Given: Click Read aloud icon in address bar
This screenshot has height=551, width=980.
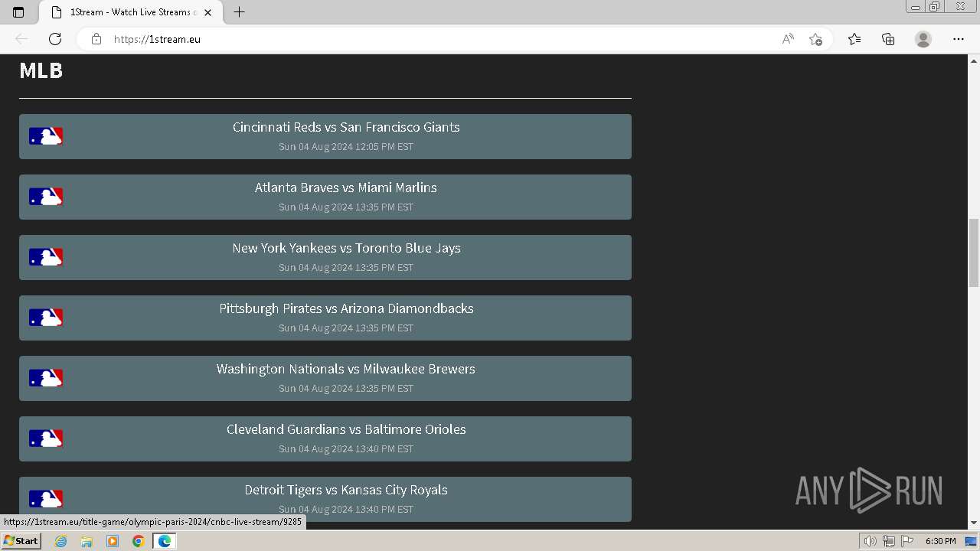Looking at the screenshot, I should (x=788, y=39).
